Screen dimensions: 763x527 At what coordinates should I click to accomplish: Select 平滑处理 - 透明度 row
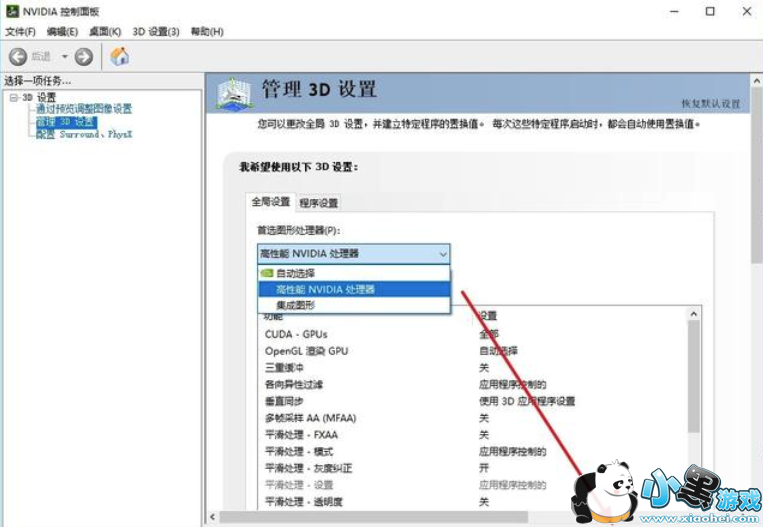472,501
